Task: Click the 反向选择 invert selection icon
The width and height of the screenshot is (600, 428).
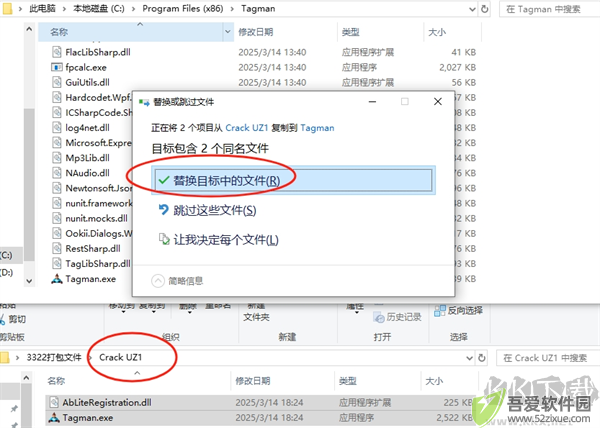Action: tap(440, 311)
